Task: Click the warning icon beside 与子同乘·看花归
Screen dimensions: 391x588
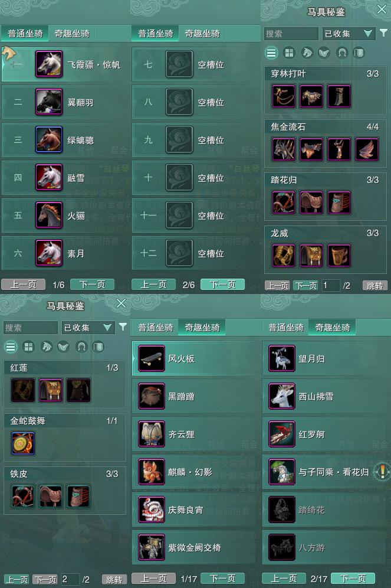Action: click(382, 471)
